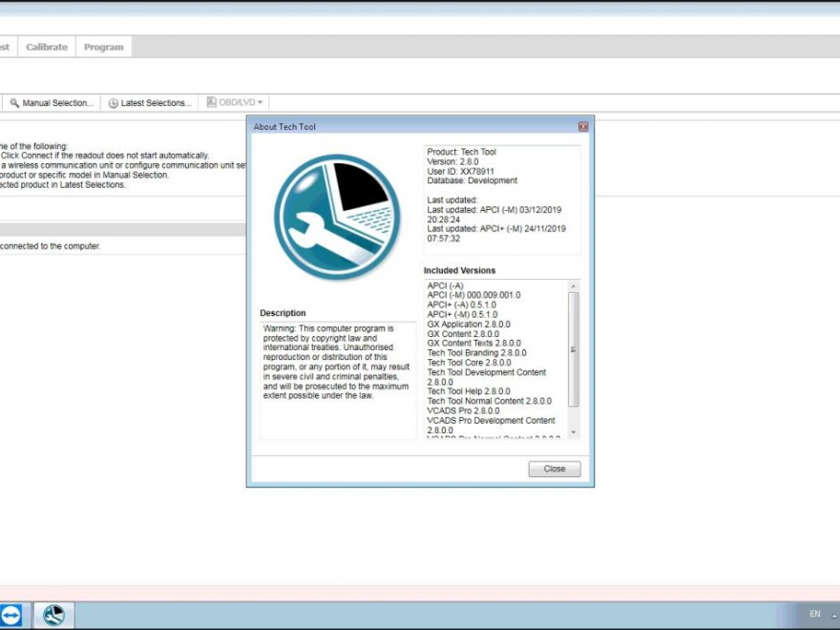
Task: Click the 'Database: Development' line
Action: (472, 180)
